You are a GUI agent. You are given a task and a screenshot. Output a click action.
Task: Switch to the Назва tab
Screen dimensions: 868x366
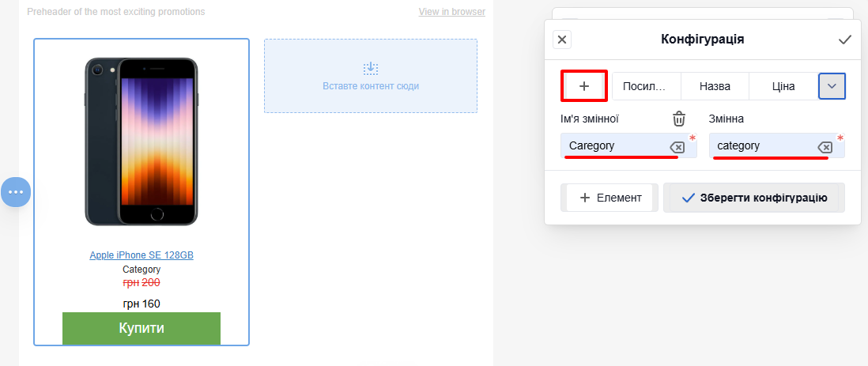click(715, 86)
